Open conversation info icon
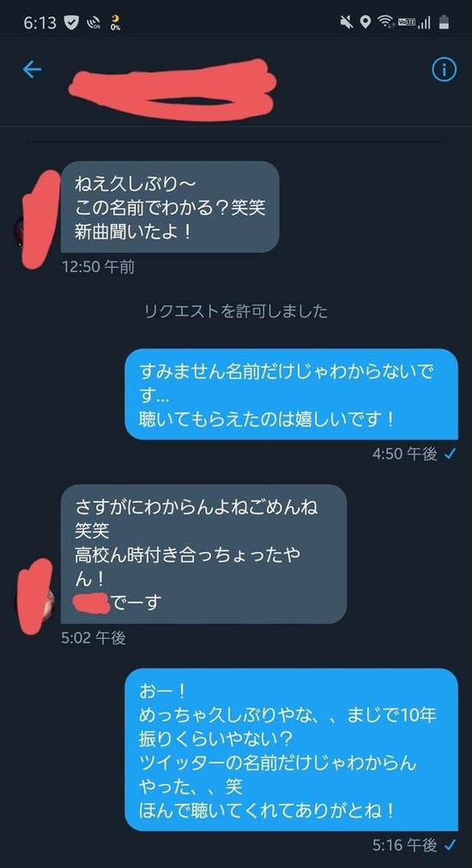The height and width of the screenshot is (868, 472). click(444, 69)
